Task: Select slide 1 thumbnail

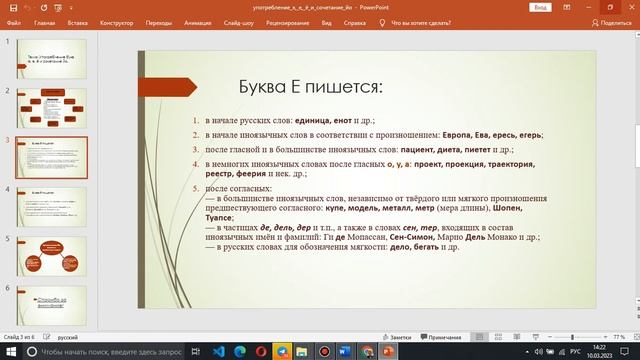Action: [x=51, y=59]
